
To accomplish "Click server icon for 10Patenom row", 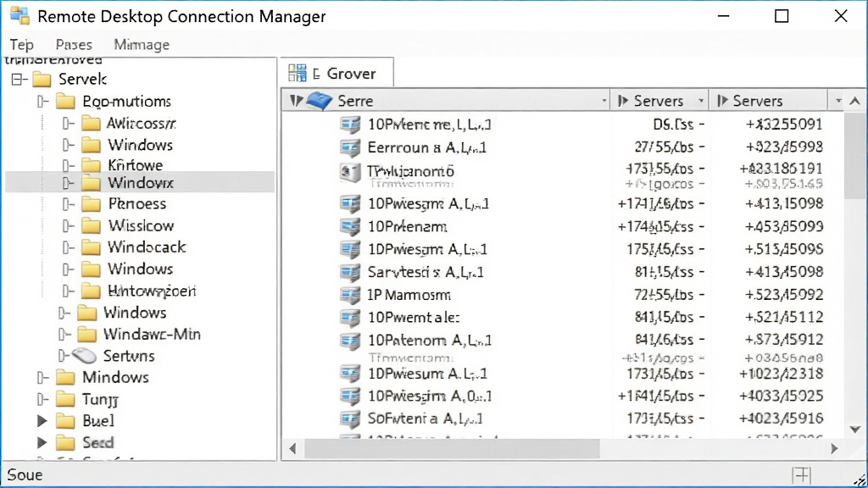I will click(350, 341).
